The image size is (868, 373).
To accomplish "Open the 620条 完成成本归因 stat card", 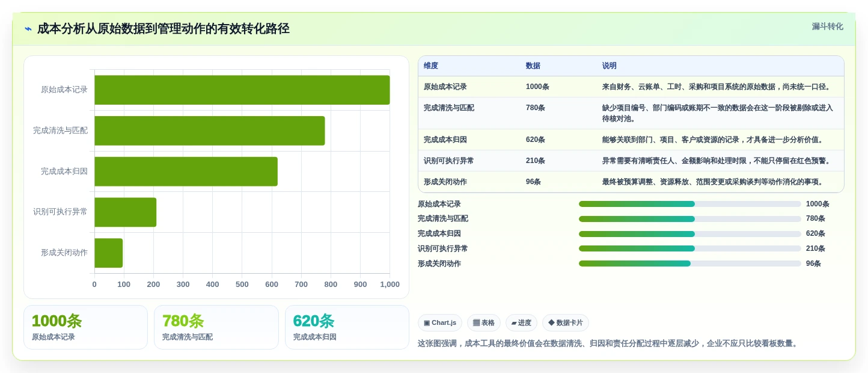I will 347,327.
